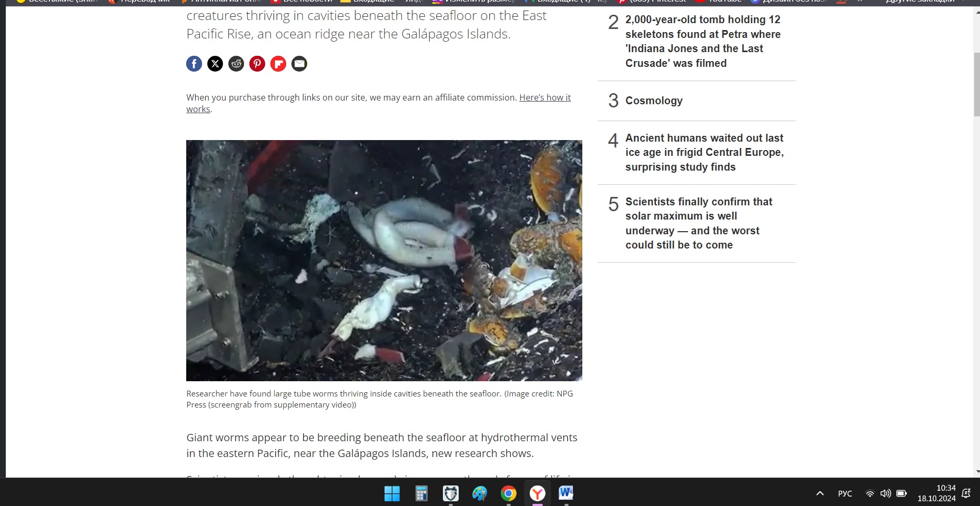Image resolution: width=980 pixels, height=506 pixels.
Task: Open the volume control in the tray
Action: (x=886, y=493)
